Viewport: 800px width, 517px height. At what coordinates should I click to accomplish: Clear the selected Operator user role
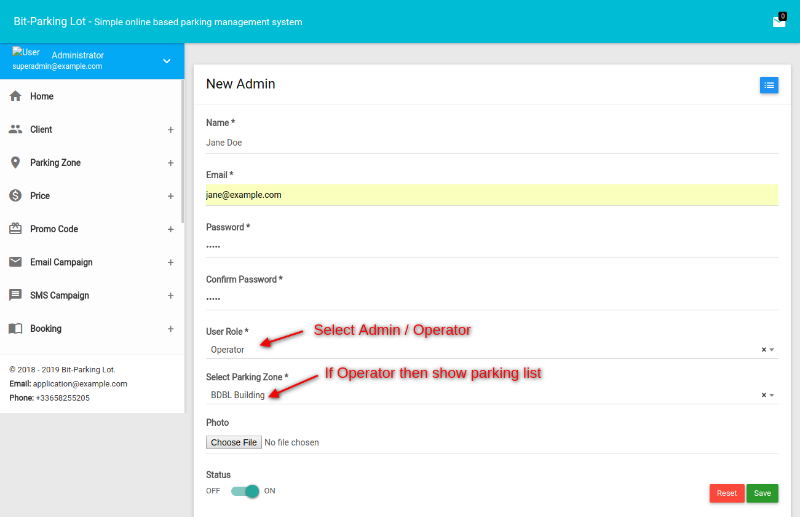763,350
